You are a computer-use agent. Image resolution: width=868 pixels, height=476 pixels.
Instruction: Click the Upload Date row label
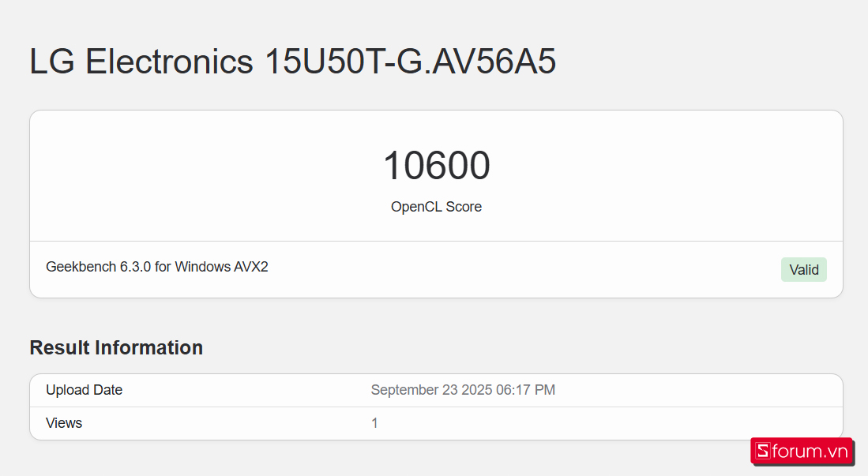coord(84,390)
